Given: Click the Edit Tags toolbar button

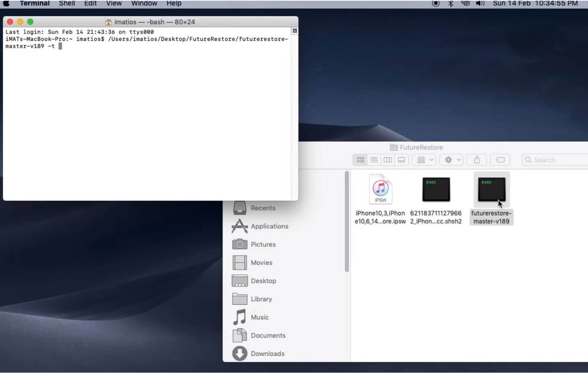Looking at the screenshot, I should [x=500, y=160].
